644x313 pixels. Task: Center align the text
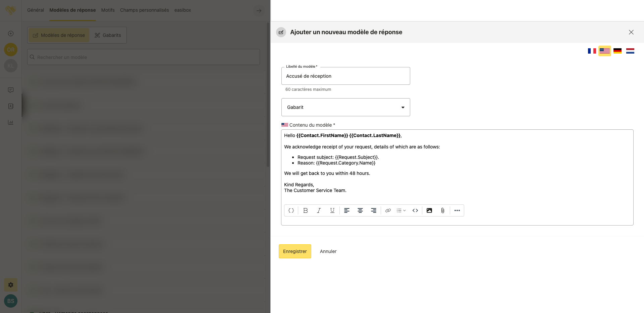click(360, 210)
